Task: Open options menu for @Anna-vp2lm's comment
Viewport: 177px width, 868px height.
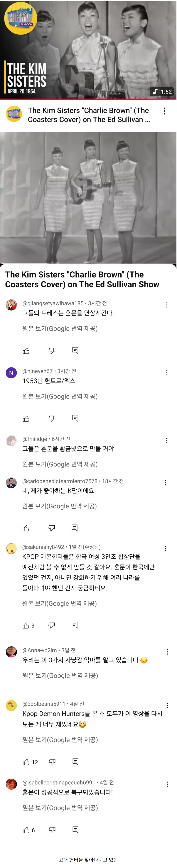Action: tap(167, 652)
